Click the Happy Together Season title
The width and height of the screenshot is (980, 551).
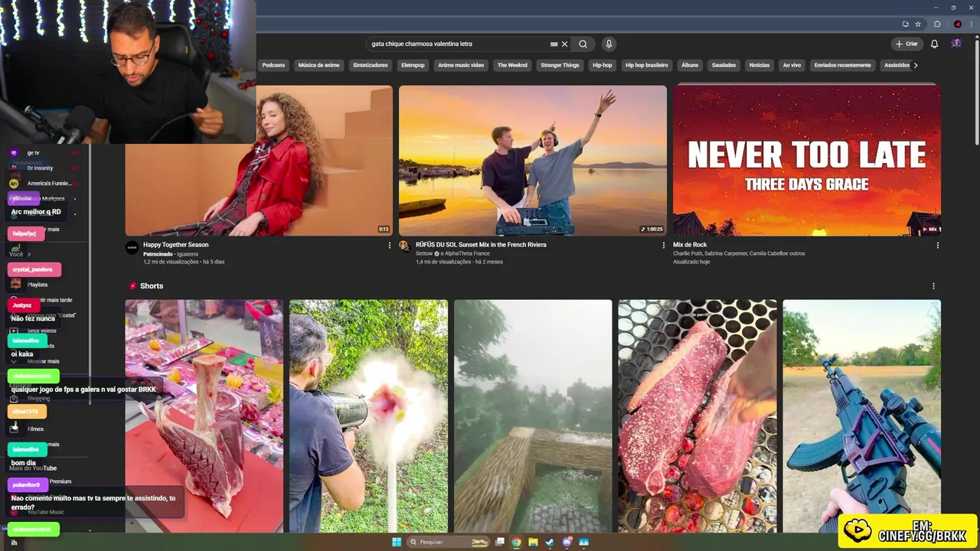tap(175, 245)
